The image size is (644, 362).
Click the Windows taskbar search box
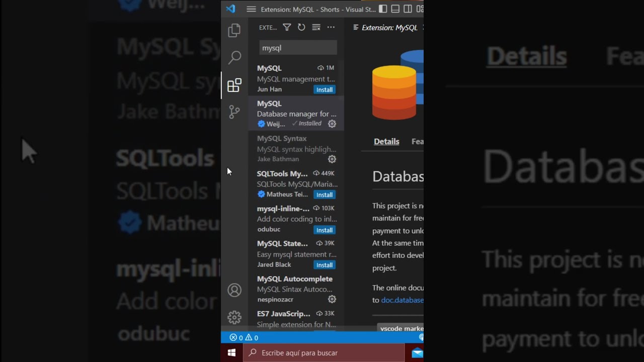tap(324, 352)
